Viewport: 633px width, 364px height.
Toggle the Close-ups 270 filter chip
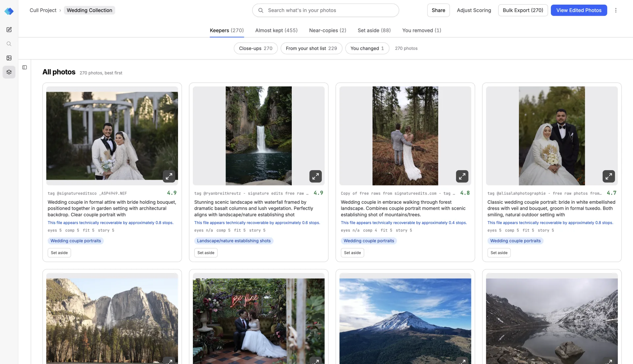[x=256, y=48]
